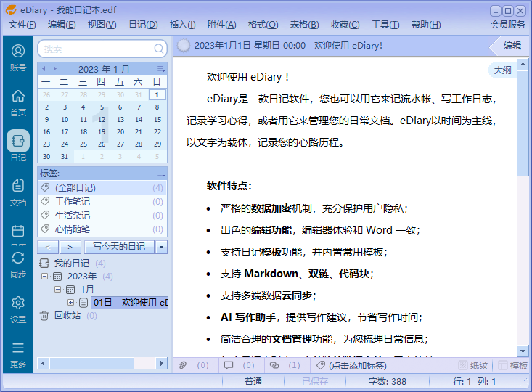The width and height of the screenshot is (532, 392).
Task: Click the 字数: 388 status entry
Action: 388,382
